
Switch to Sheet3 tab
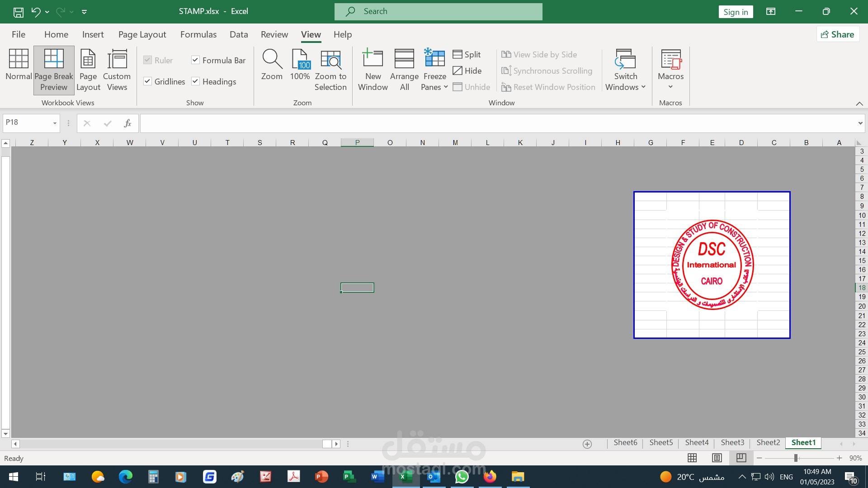732,443
